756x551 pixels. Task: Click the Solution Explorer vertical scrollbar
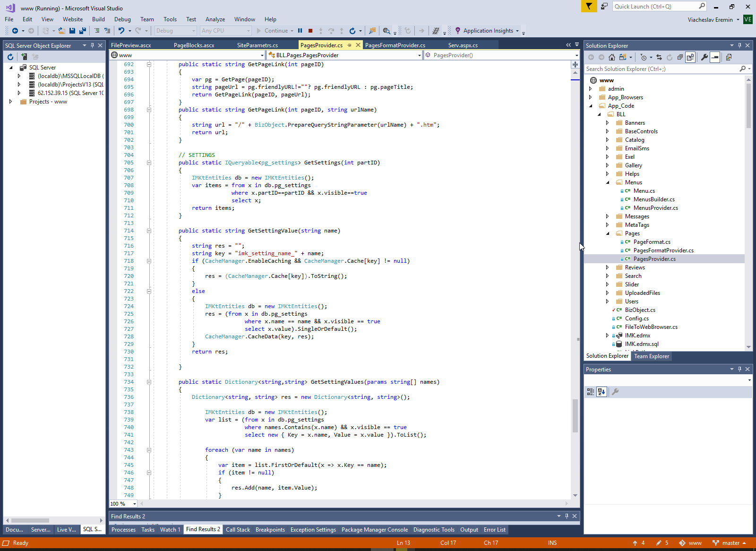pos(748,105)
